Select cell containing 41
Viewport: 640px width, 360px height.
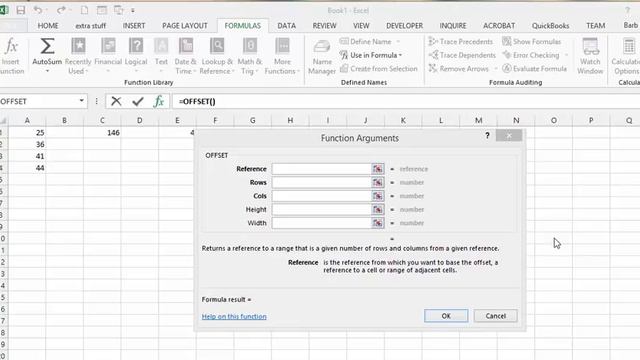pyautogui.click(x=27, y=156)
